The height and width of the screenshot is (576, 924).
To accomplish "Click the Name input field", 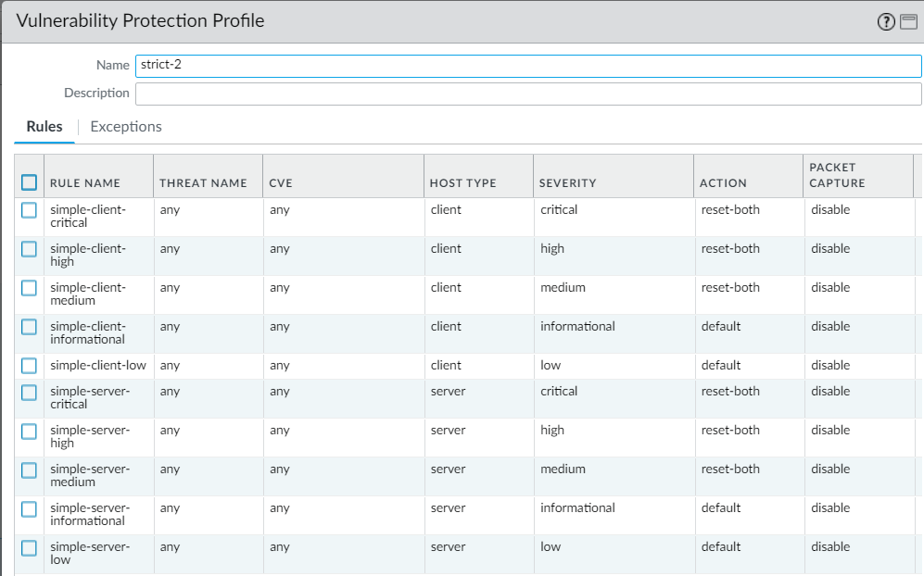I will pos(528,66).
